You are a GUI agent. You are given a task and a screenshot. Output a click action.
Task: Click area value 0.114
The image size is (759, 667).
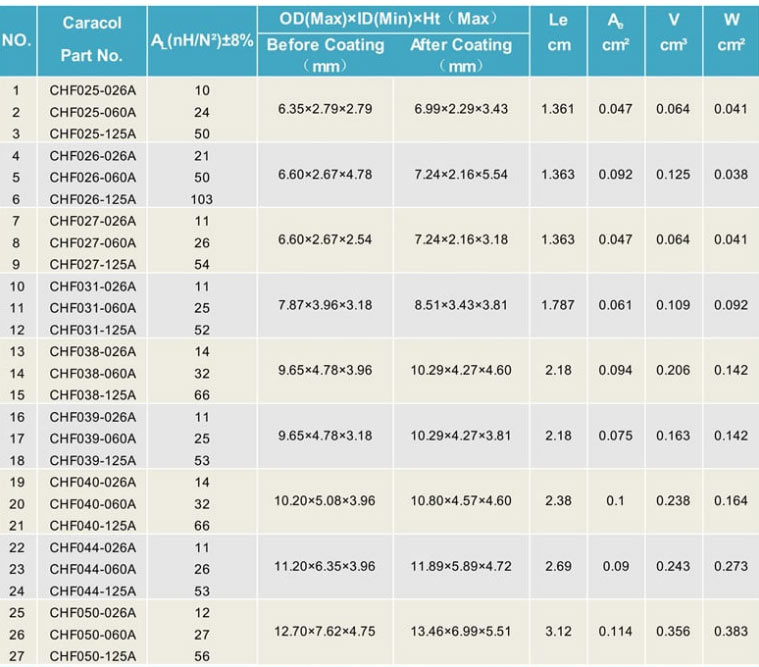tap(615, 632)
